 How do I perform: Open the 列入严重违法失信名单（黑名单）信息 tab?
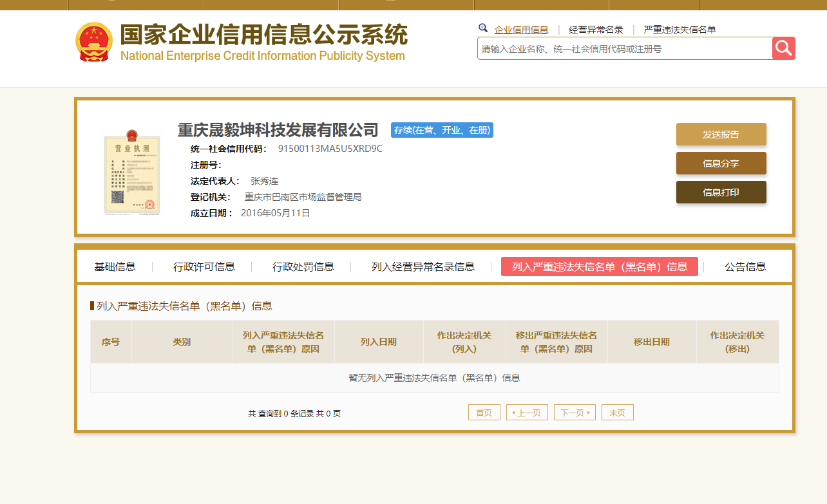[x=600, y=266]
